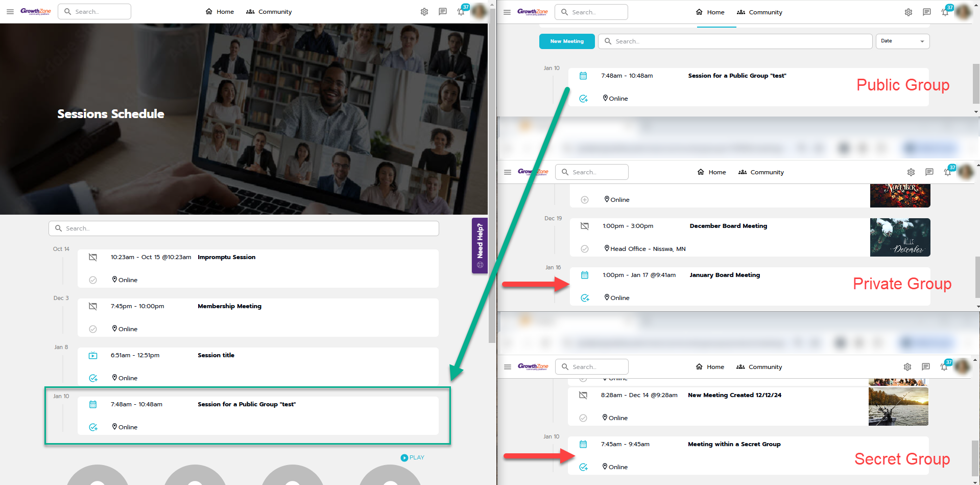
Task: Toggle attendance check for December Board Meeting
Action: 585,249
